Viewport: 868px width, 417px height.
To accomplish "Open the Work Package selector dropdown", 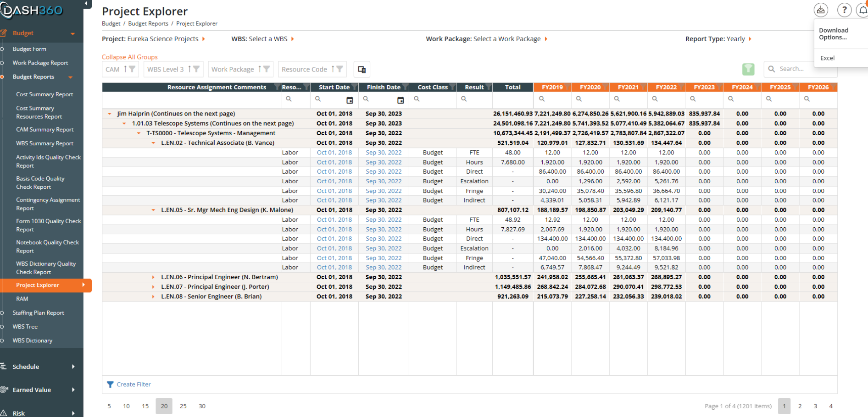I will coord(487,39).
